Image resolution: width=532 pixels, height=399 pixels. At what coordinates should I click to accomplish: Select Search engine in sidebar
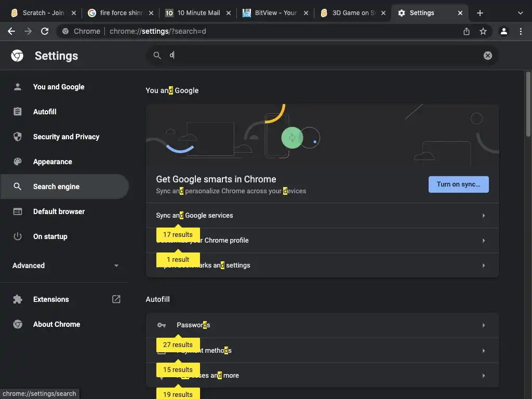(64, 187)
